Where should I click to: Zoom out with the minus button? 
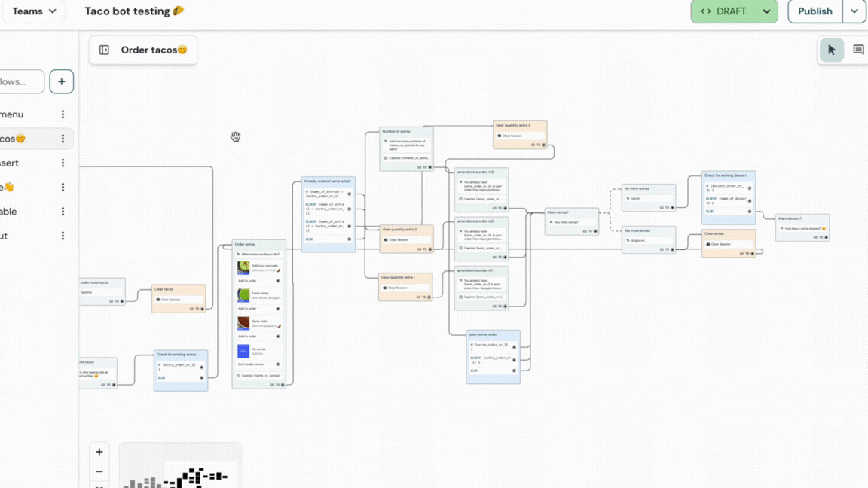(x=99, y=472)
